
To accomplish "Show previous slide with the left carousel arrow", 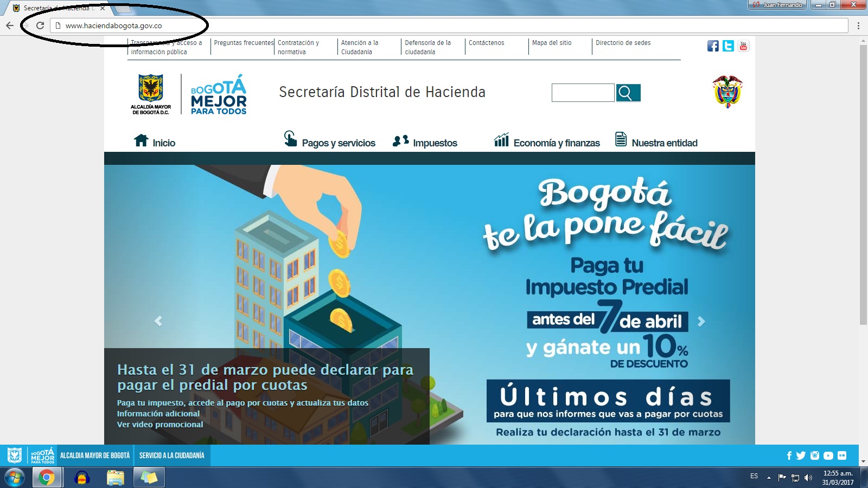I will pos(158,321).
